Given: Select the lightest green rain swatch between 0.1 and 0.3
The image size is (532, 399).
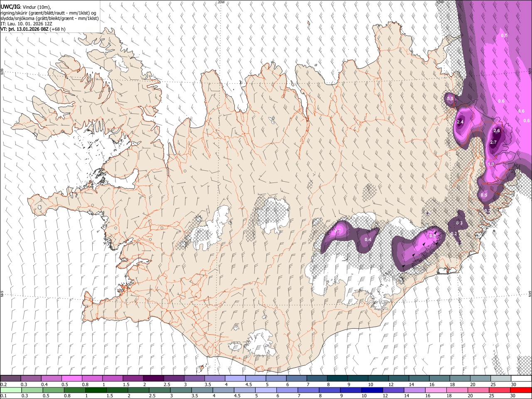Looking at the screenshot, I should click(10, 390).
